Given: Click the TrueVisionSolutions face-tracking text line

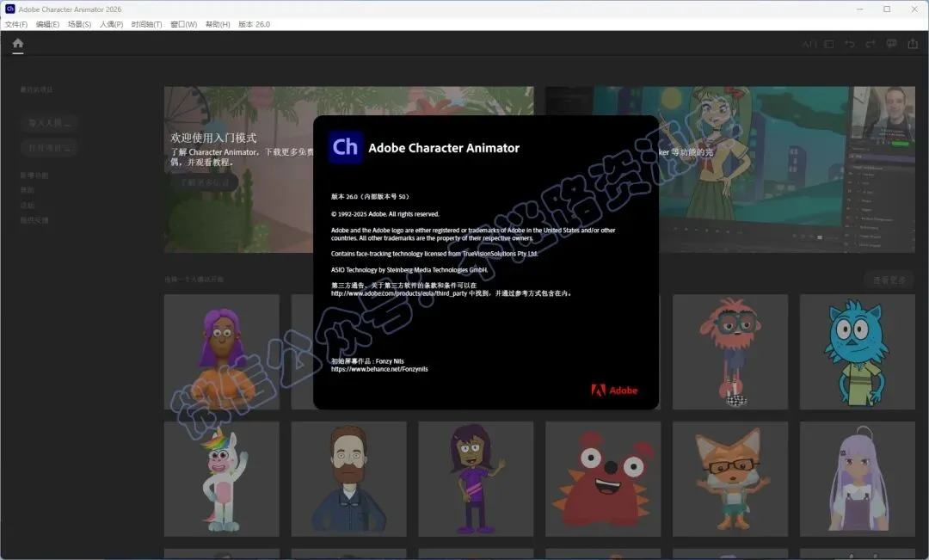Looking at the screenshot, I should pyautogui.click(x=434, y=254).
